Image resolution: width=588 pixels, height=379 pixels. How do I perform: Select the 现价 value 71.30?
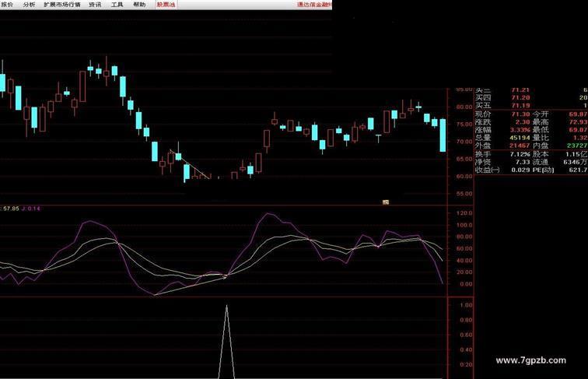click(521, 114)
